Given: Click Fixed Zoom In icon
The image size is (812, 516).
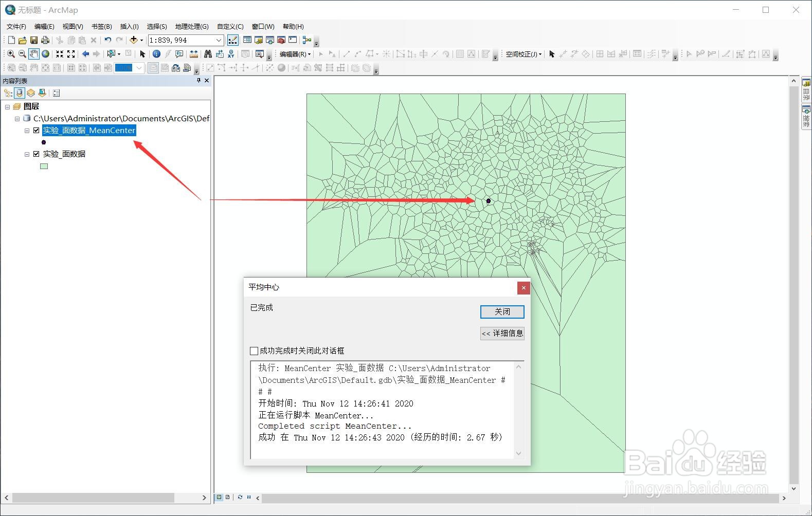Looking at the screenshot, I should point(60,54).
